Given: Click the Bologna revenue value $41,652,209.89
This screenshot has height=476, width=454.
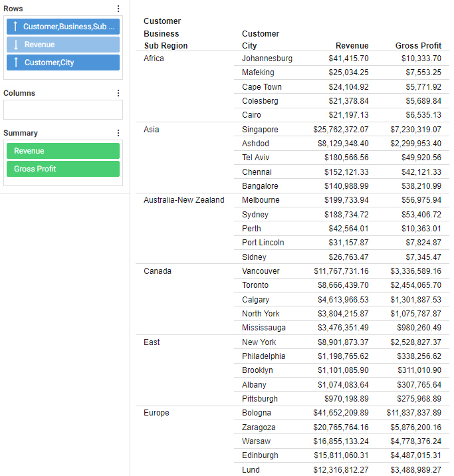Looking at the screenshot, I should tap(340, 413).
